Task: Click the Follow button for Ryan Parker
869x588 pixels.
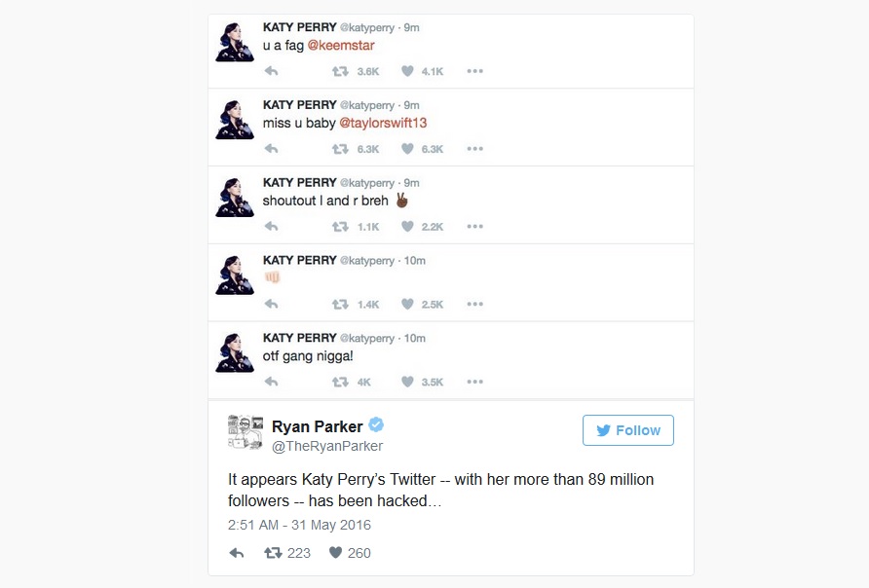Action: 628,430
